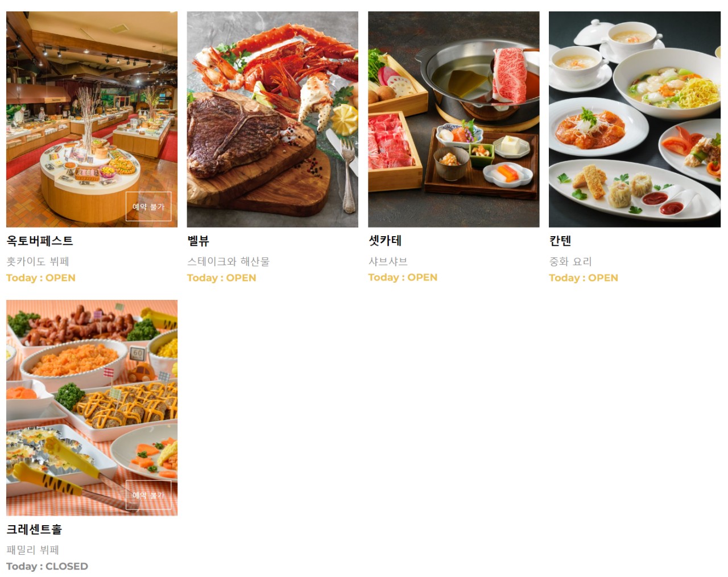Open the 벨뷰 restaurant title
728x577 pixels.
[198, 241]
